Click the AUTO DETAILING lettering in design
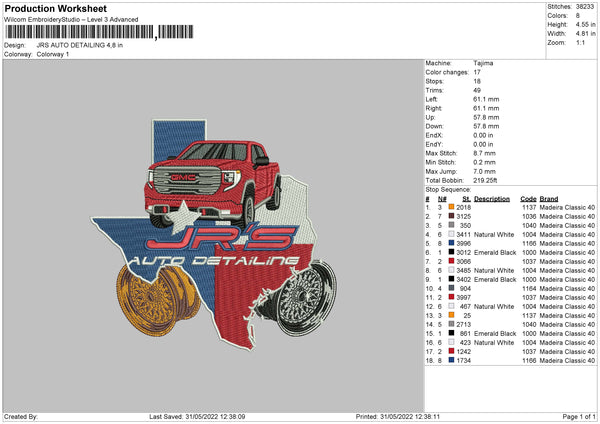 (x=214, y=261)
